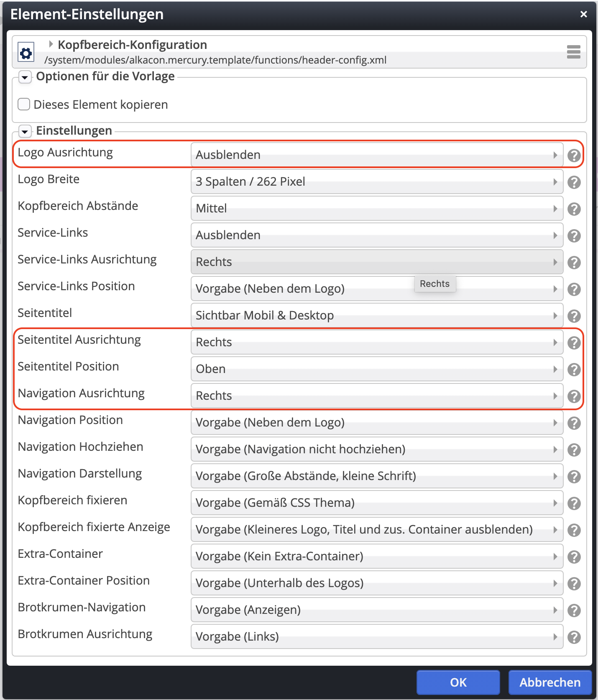The width and height of the screenshot is (598, 700).
Task: Click the header-config.xml path text
Action: 215,60
